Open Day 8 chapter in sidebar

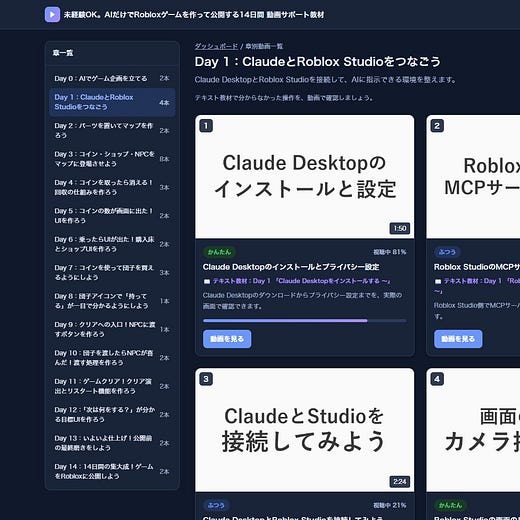point(112,301)
